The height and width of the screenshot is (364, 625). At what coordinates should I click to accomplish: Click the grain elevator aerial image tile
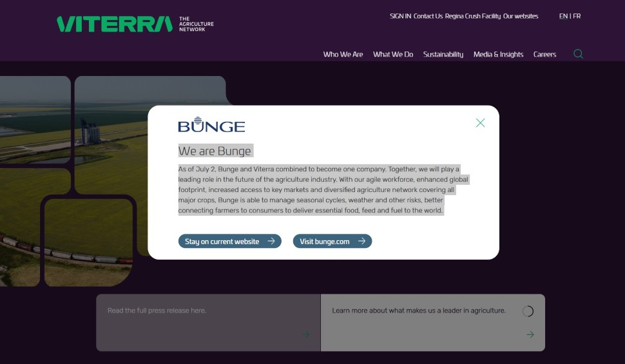[x=111, y=135]
